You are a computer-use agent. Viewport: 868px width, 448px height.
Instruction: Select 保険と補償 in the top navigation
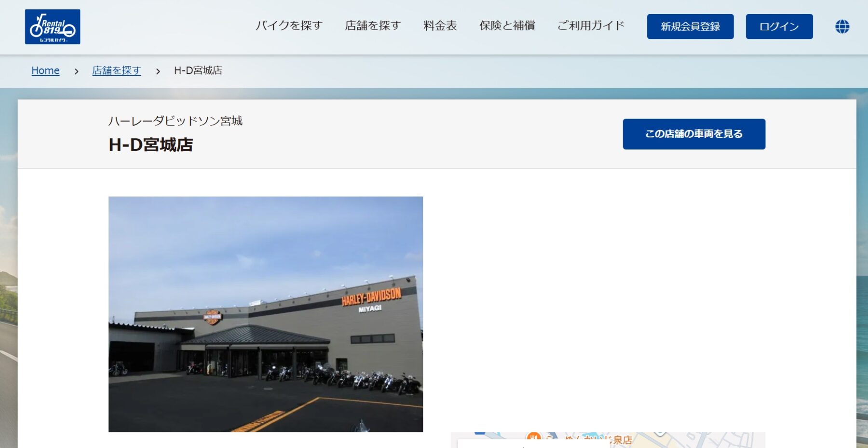[507, 26]
